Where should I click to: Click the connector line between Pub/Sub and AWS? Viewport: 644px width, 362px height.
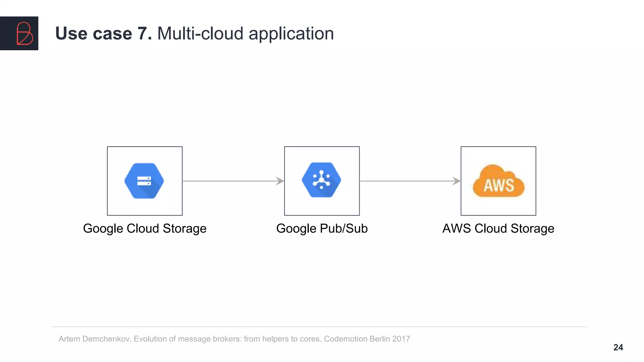[406, 181]
